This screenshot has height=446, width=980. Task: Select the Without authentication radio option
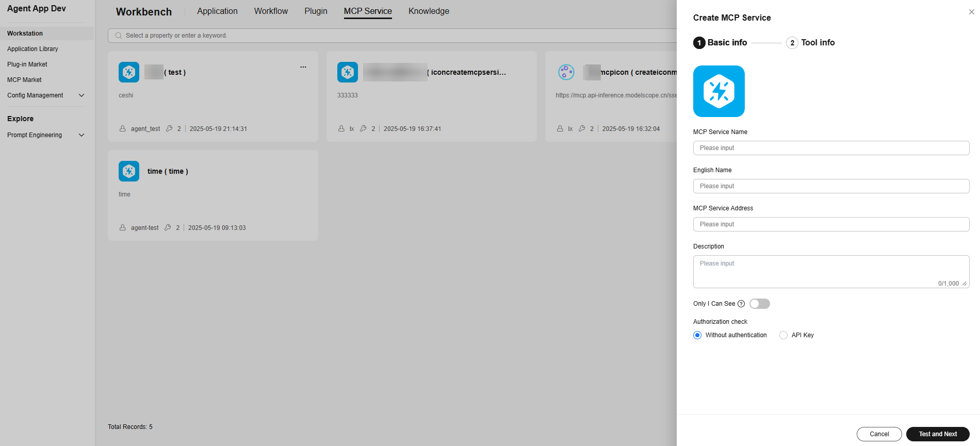coord(697,335)
